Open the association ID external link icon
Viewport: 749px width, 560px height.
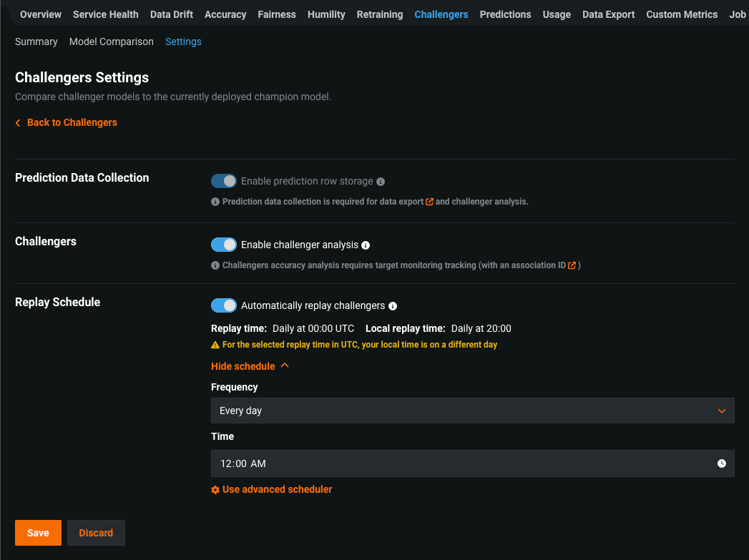(x=572, y=265)
